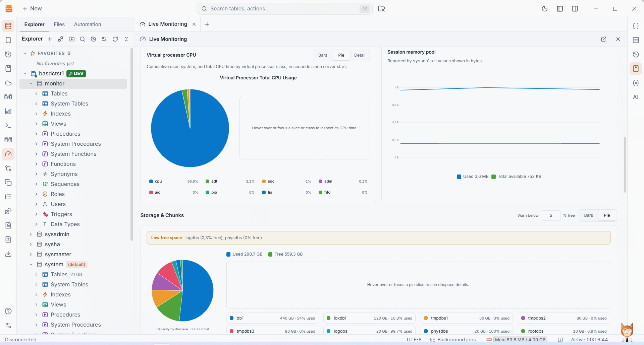Open Background jobs in status bar

453,340
